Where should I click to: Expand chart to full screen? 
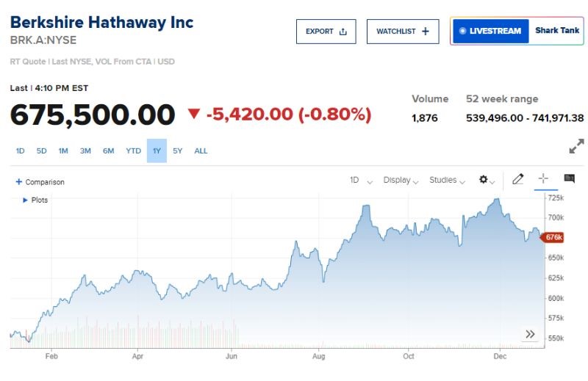tap(576, 146)
